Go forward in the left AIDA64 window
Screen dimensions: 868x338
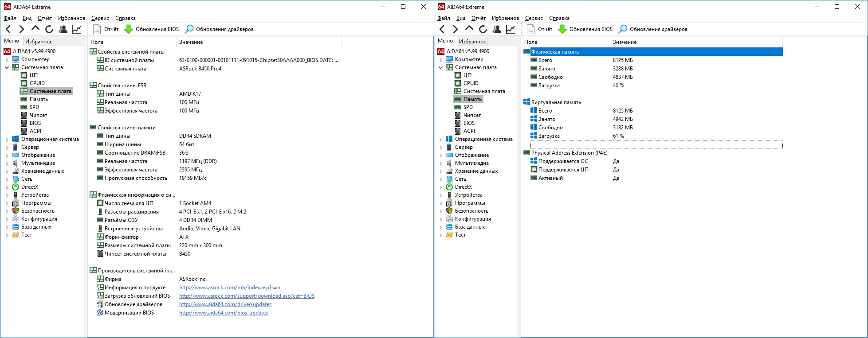pyautogui.click(x=21, y=29)
